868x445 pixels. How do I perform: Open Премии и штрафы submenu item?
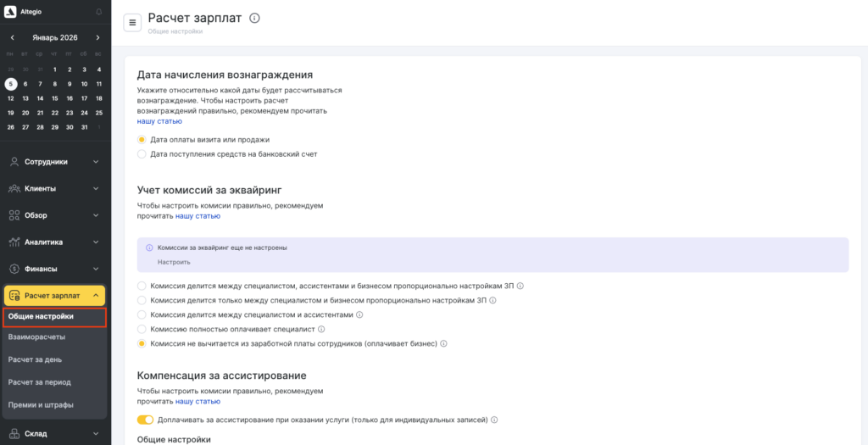(x=41, y=404)
